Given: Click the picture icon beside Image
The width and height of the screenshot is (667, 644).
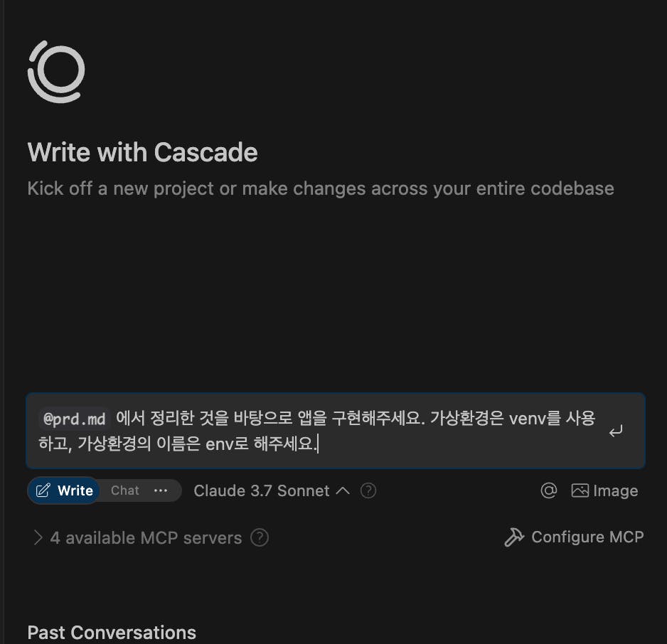Looking at the screenshot, I should [x=580, y=490].
